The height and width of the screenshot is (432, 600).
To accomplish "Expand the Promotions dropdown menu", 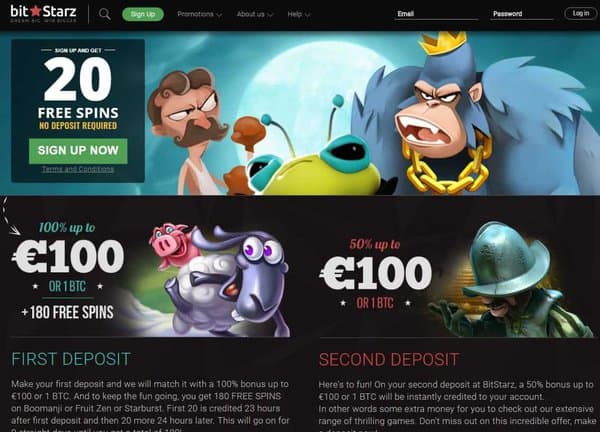I will [x=199, y=14].
